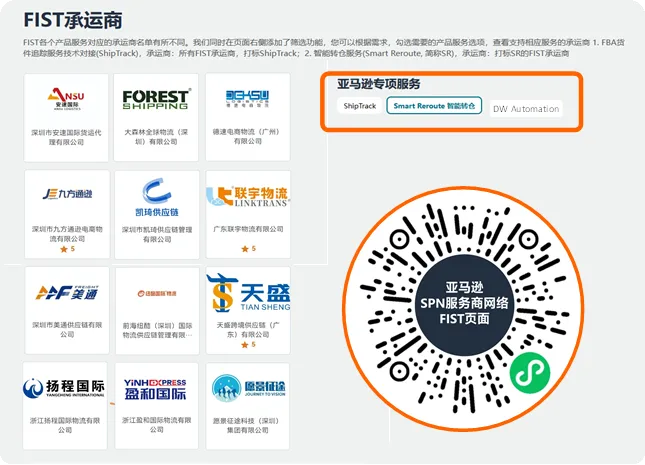Click the YinhExpress 盈和国际 logo
Viewport: 645px width, 465px height.
pyautogui.click(x=155, y=389)
